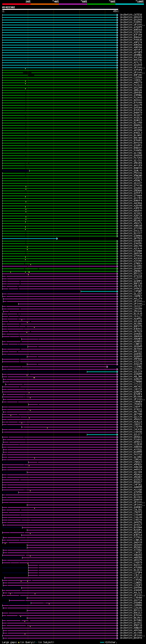Click label UniRef100_Q7NDC0
This screenshot has height=644, width=146.
coord(131,264)
